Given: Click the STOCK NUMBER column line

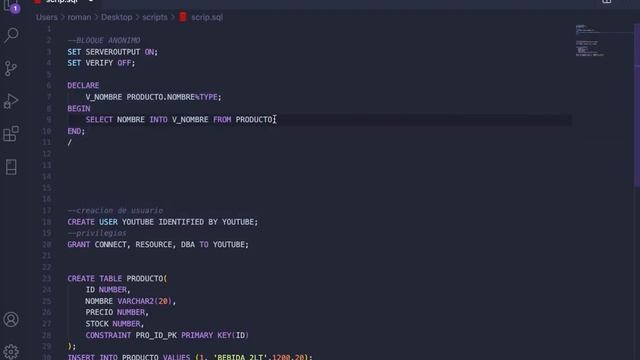Looking at the screenshot, I should (x=115, y=324).
